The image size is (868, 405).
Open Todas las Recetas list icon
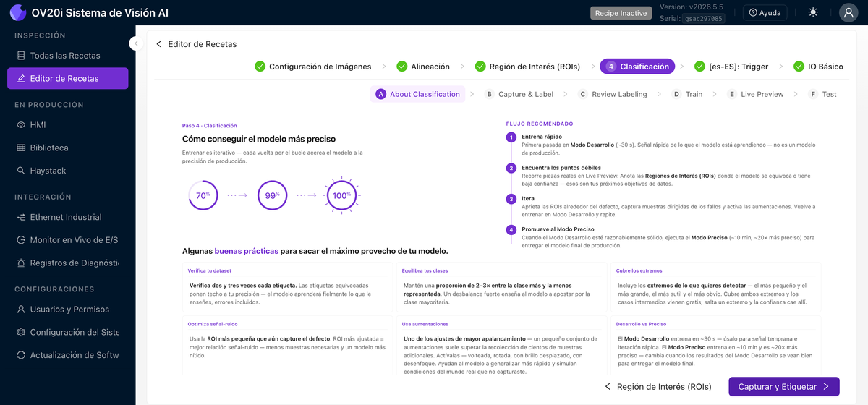click(22, 56)
